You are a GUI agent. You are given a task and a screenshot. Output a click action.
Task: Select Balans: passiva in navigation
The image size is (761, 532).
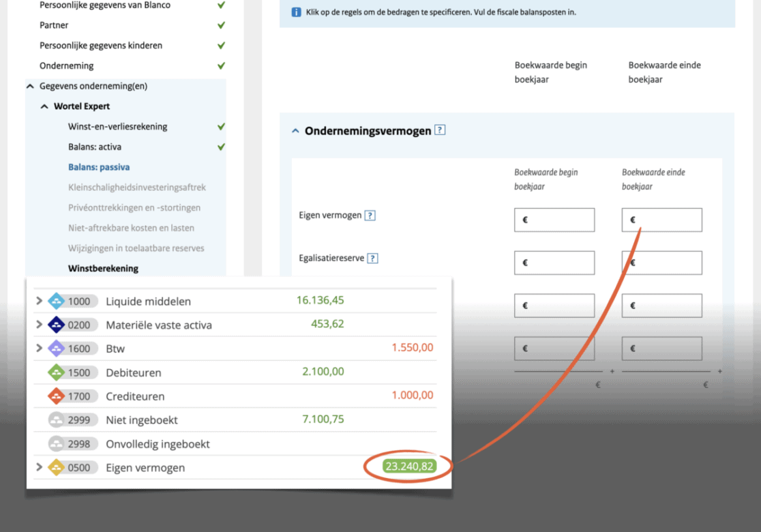[x=99, y=167]
